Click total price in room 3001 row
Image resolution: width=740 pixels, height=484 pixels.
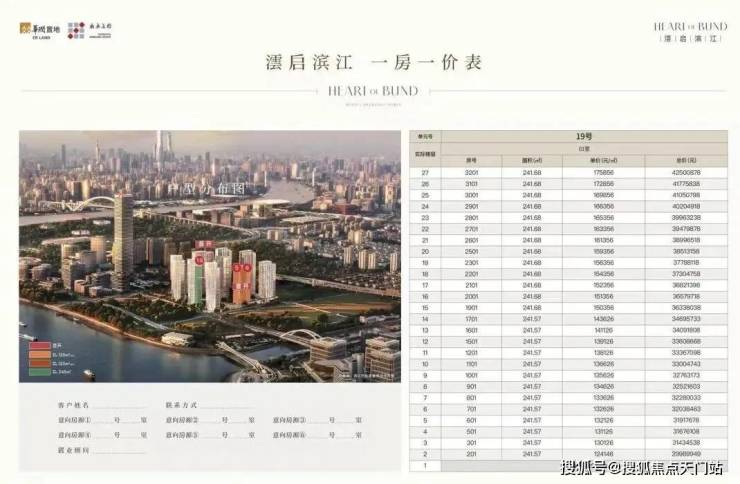(x=686, y=195)
